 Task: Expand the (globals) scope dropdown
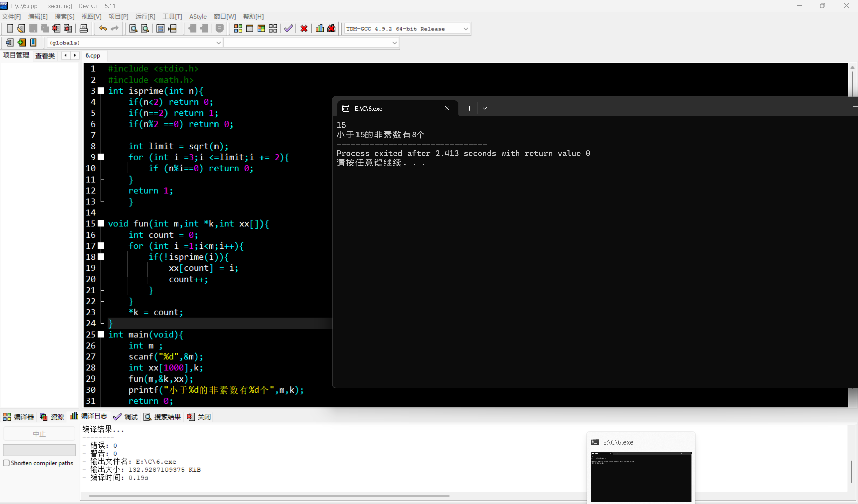[218, 43]
